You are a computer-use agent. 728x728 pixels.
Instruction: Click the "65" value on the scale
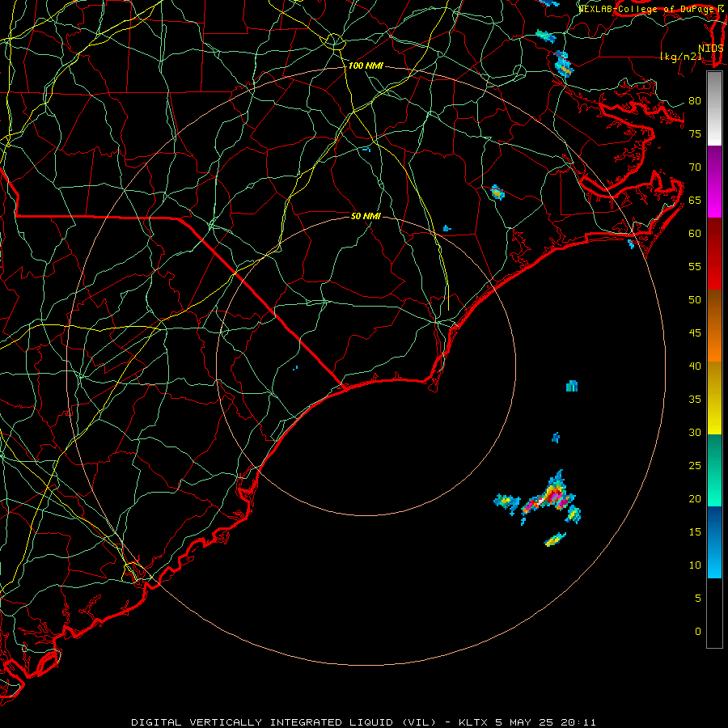click(695, 201)
